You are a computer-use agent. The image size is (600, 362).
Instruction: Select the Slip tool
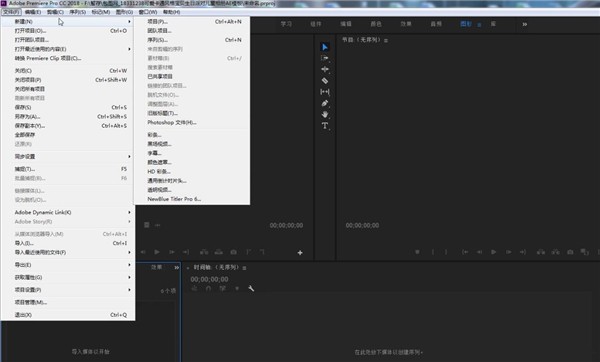325,92
